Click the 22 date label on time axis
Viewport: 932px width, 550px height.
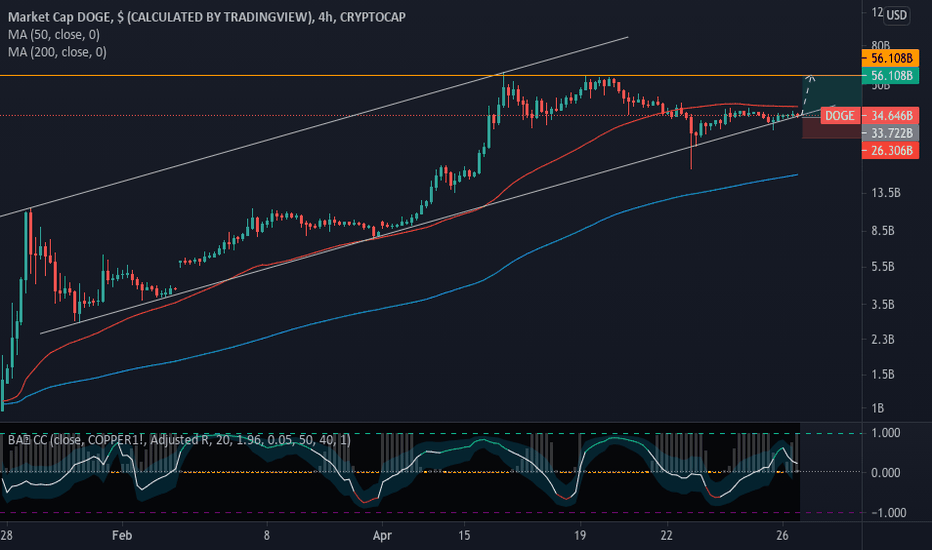666,535
